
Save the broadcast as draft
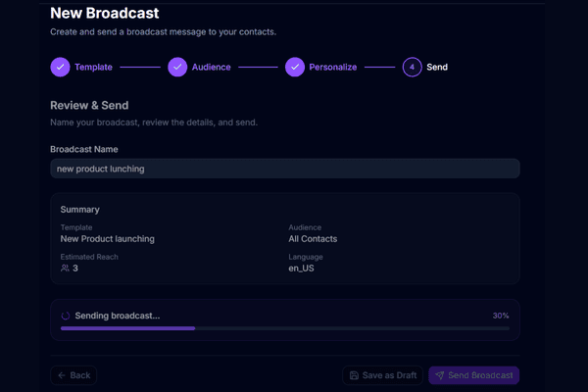[382, 375]
